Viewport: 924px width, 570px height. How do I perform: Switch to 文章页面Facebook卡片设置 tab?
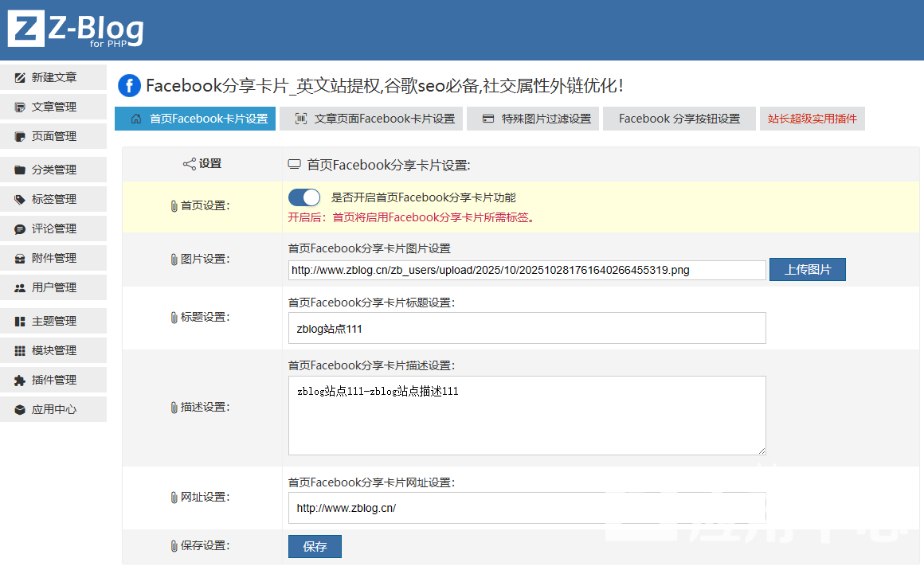point(374,119)
